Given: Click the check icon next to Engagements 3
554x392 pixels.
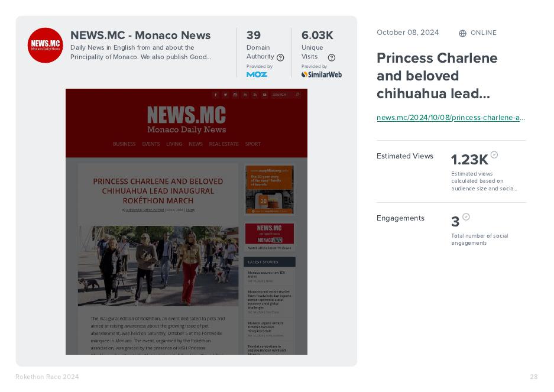Looking at the screenshot, I should 466,216.
